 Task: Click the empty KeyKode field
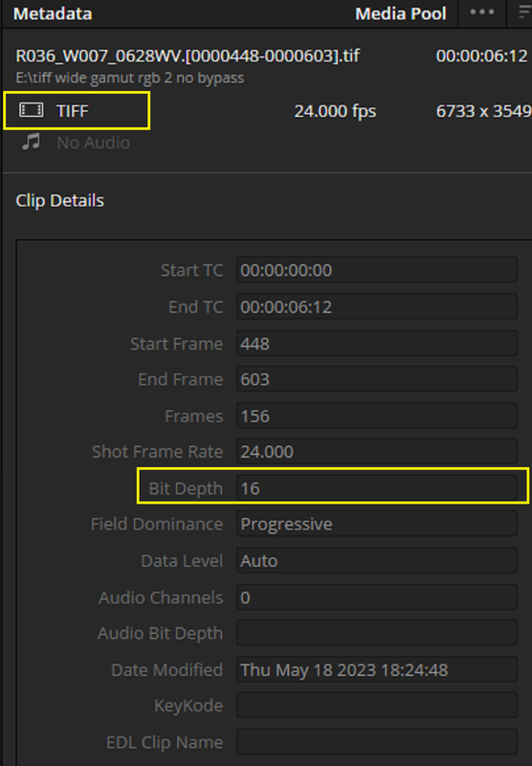377,706
